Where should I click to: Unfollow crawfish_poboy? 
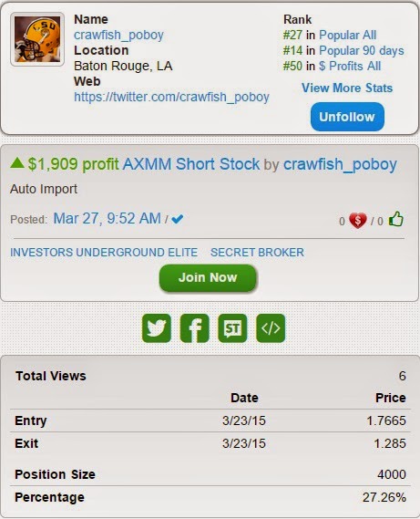[x=347, y=117]
